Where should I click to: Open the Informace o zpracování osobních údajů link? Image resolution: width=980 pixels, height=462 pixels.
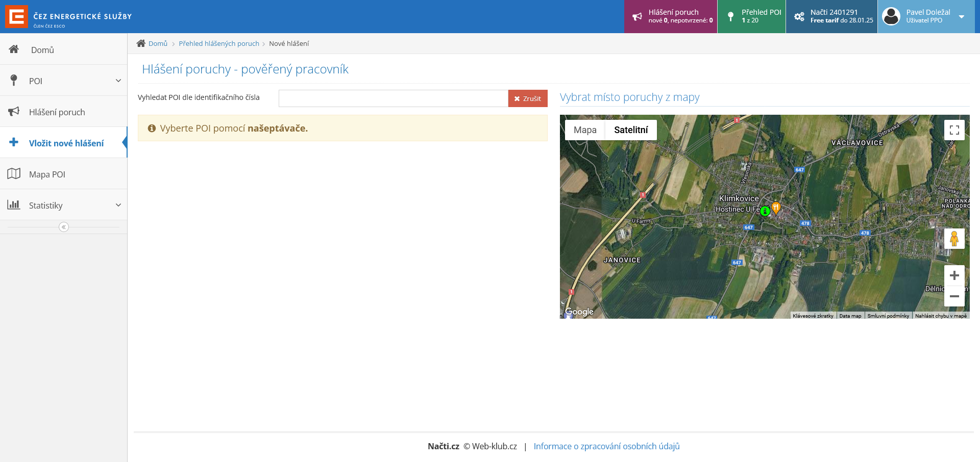[606, 446]
